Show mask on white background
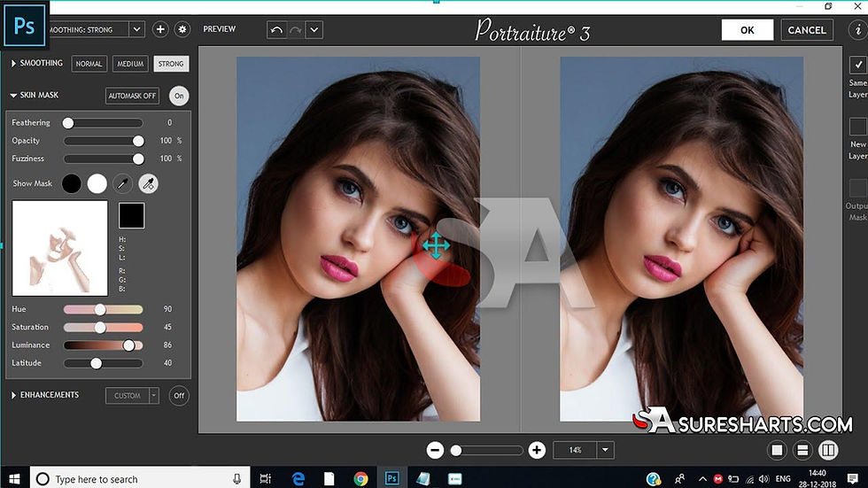 click(x=97, y=183)
